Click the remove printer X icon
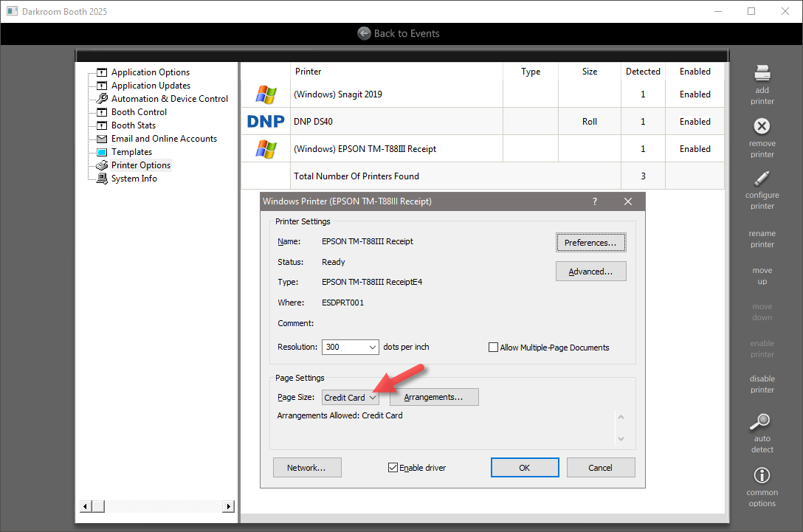 (762, 126)
